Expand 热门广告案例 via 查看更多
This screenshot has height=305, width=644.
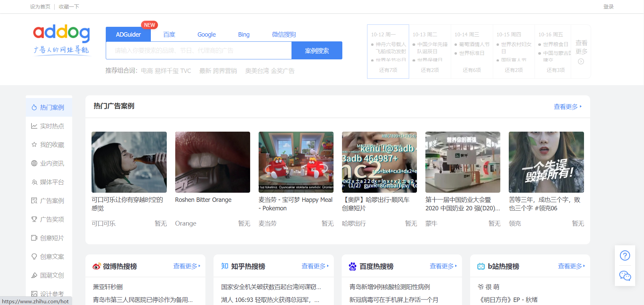[567, 107]
